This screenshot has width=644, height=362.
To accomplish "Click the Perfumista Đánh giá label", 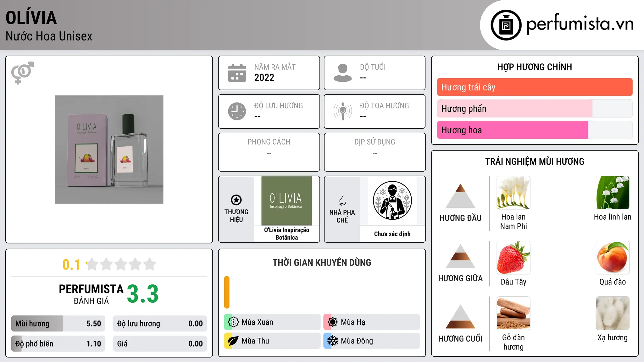I will coord(91,294).
